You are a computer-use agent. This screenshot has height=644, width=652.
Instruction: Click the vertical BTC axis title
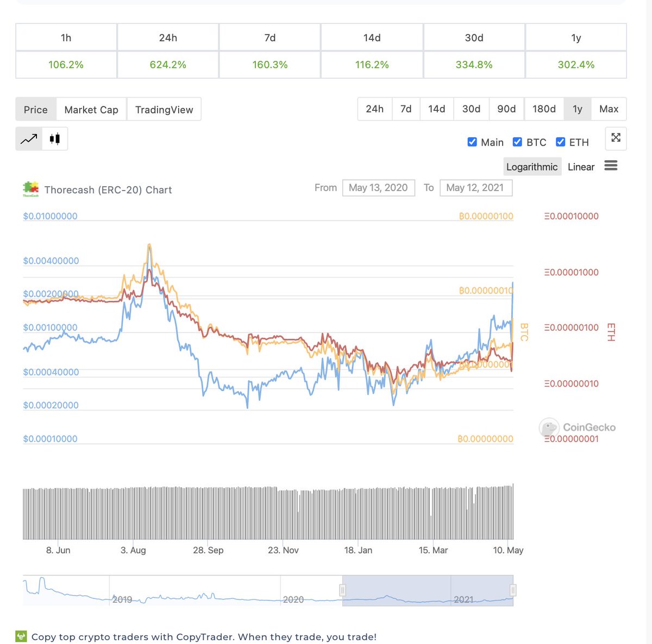pos(524,332)
